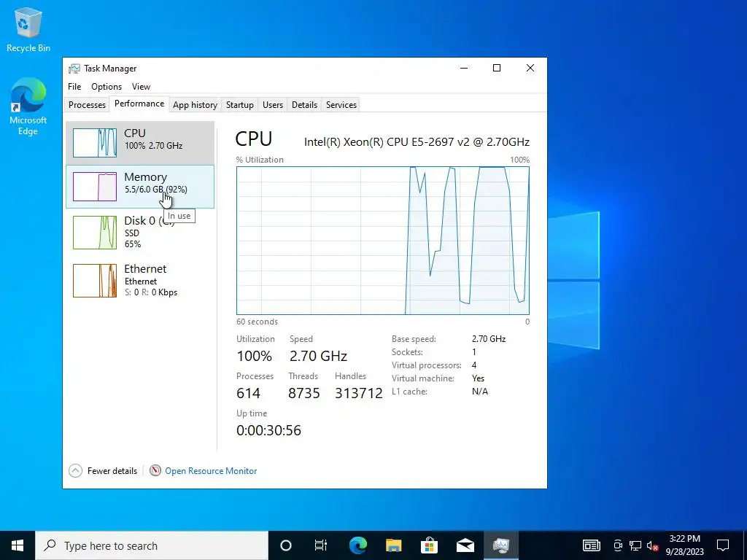Image resolution: width=747 pixels, height=560 pixels.
Task: Click the Task Manager title bar icon
Action: [x=74, y=69]
